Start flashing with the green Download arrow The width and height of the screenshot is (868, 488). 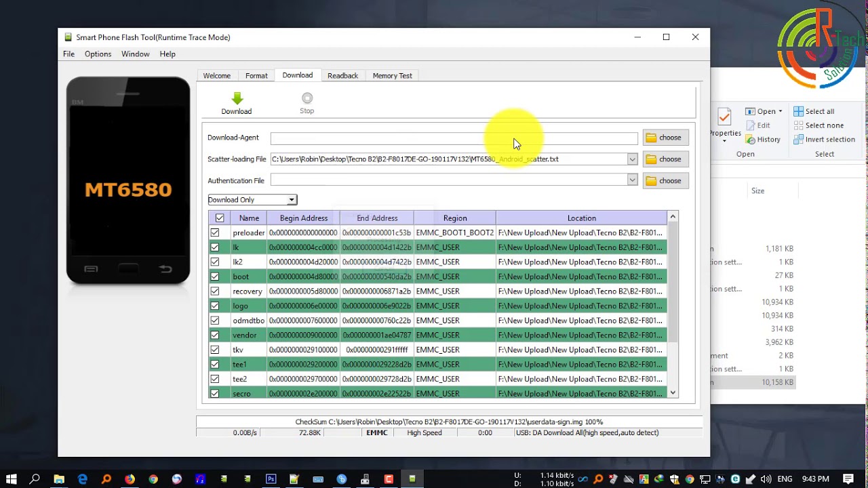[x=237, y=103]
